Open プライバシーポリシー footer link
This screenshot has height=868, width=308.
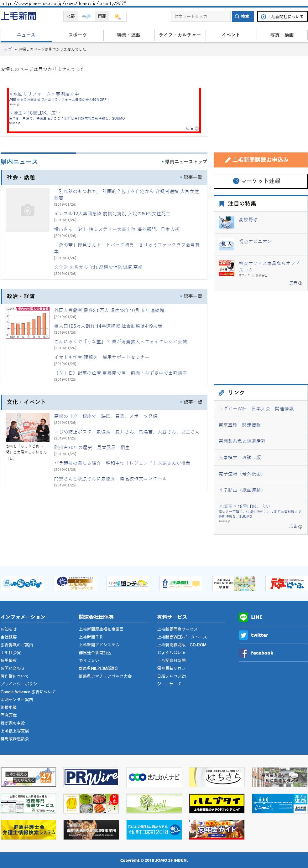coord(21,684)
